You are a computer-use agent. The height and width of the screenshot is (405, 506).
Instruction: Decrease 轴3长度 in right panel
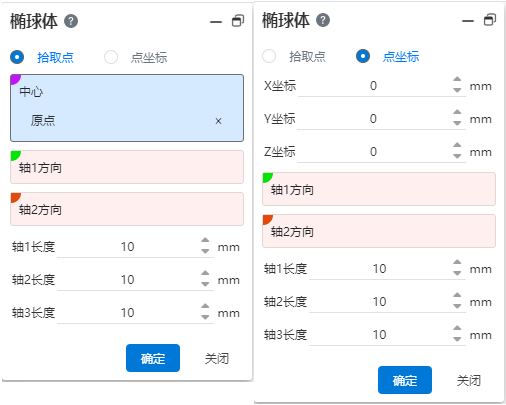pyautogui.click(x=457, y=339)
